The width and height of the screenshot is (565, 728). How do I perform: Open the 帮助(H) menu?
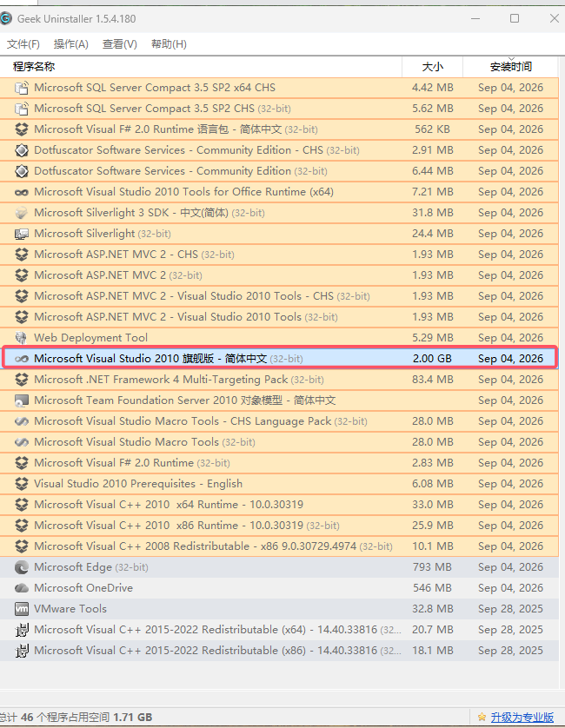169,44
